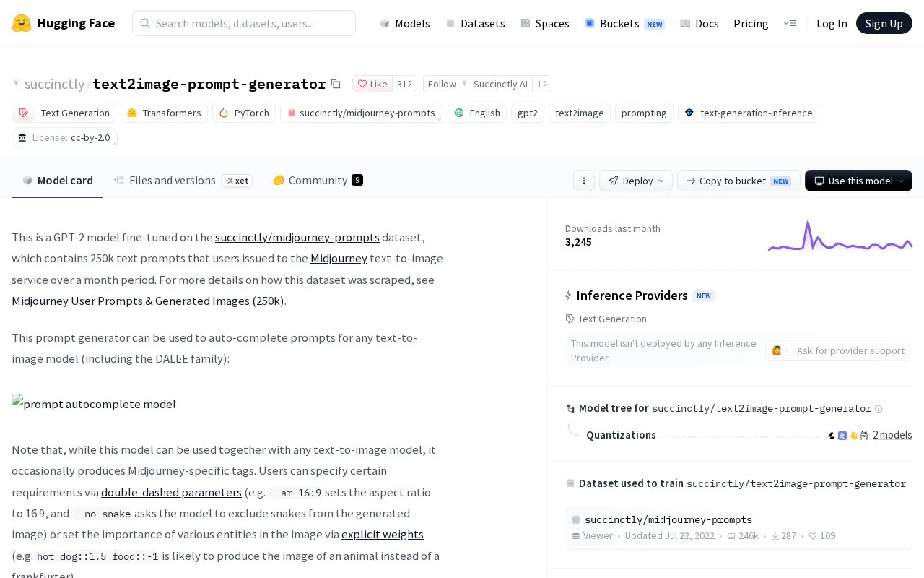
Task: Click the English language tag
Action: tap(477, 113)
